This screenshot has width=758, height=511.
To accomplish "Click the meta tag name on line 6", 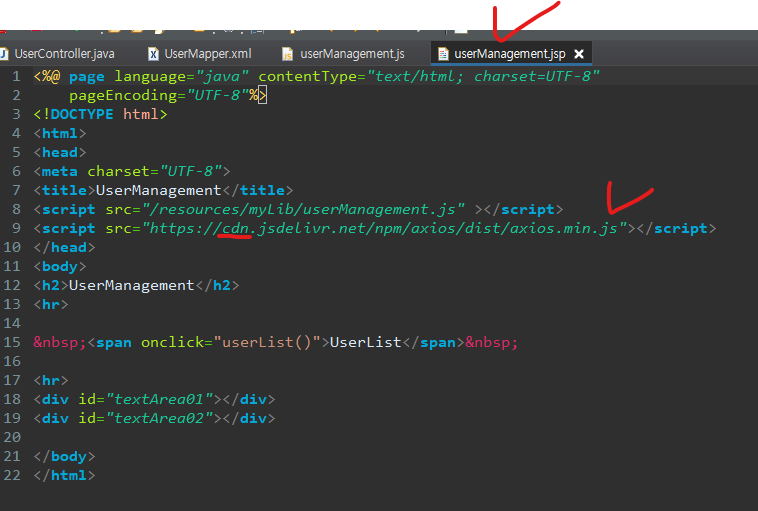I will (59, 171).
